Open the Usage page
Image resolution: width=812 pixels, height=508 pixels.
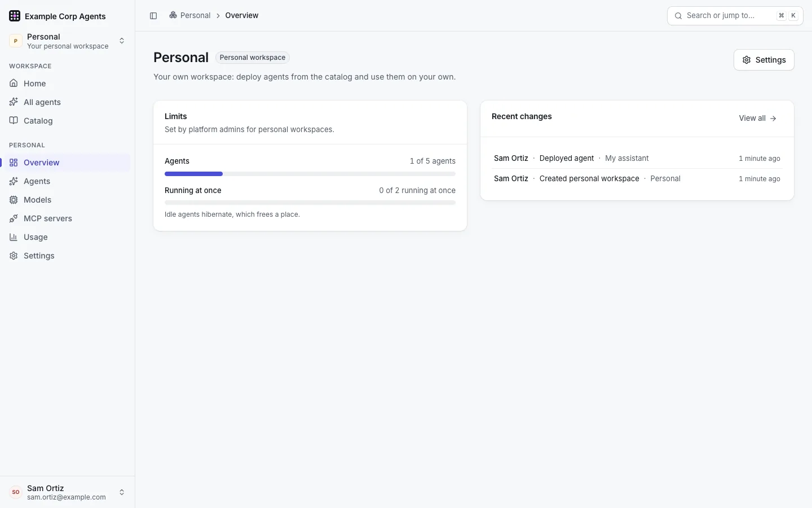[67, 237]
